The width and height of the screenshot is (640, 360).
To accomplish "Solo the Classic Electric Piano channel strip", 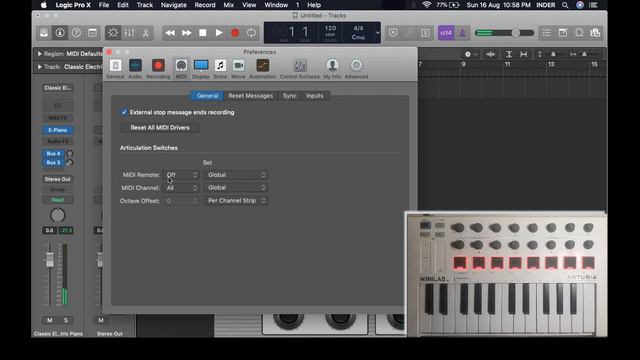I will coord(66,320).
